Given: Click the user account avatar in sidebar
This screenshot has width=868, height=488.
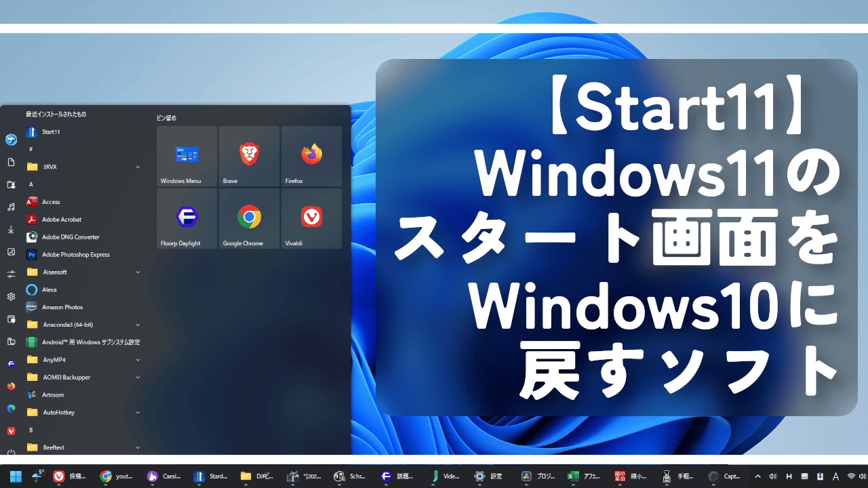Looking at the screenshot, I should point(11,140).
